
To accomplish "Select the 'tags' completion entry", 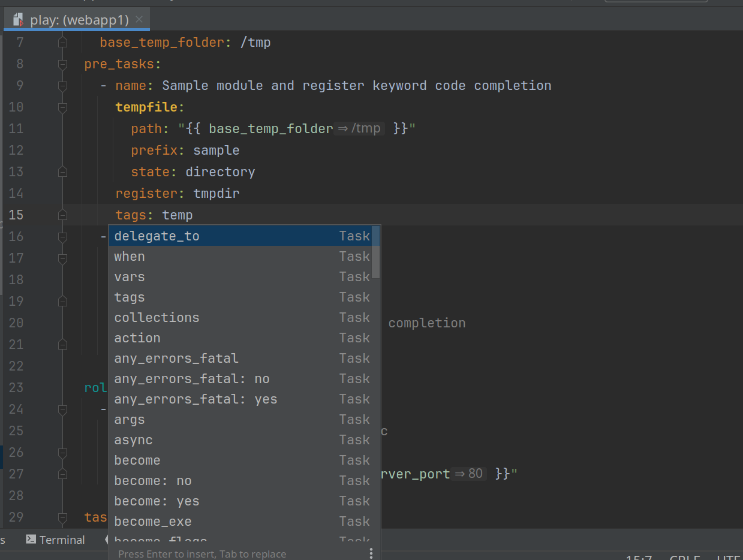I will pyautogui.click(x=240, y=297).
